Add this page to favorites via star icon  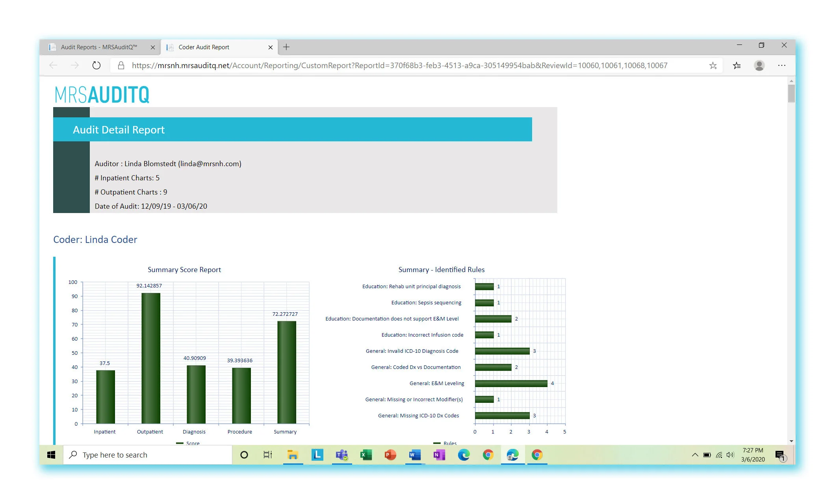713,65
